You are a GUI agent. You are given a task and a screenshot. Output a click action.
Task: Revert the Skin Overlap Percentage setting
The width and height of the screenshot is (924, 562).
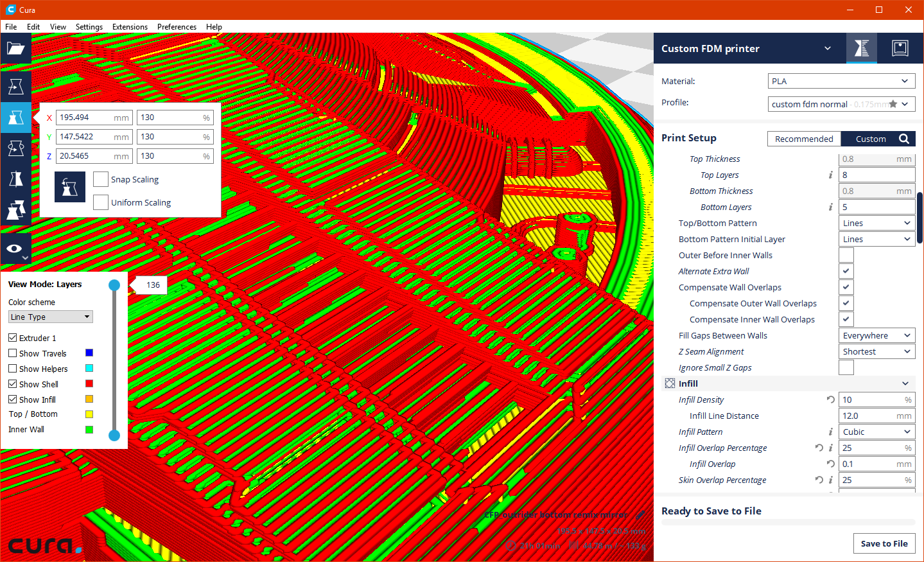click(x=819, y=480)
